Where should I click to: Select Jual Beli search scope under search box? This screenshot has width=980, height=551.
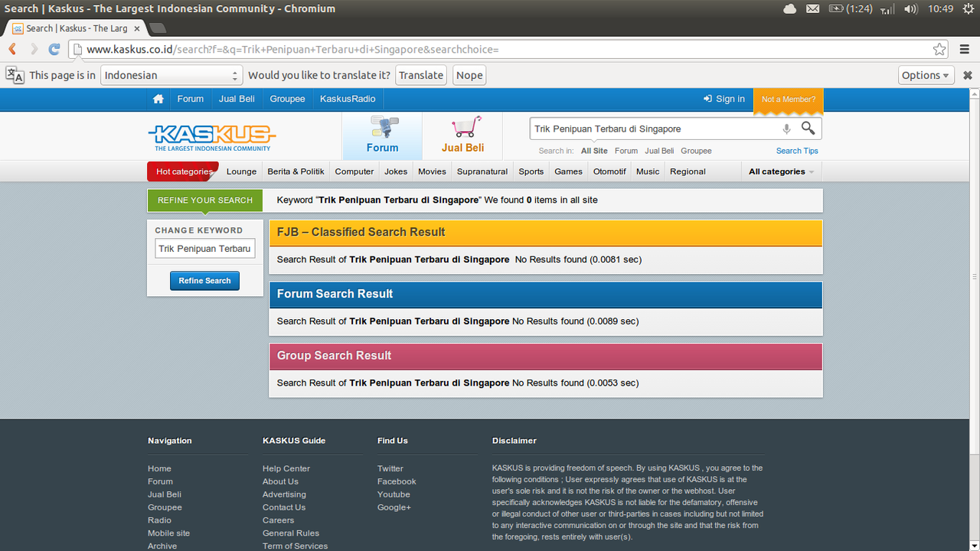(659, 151)
